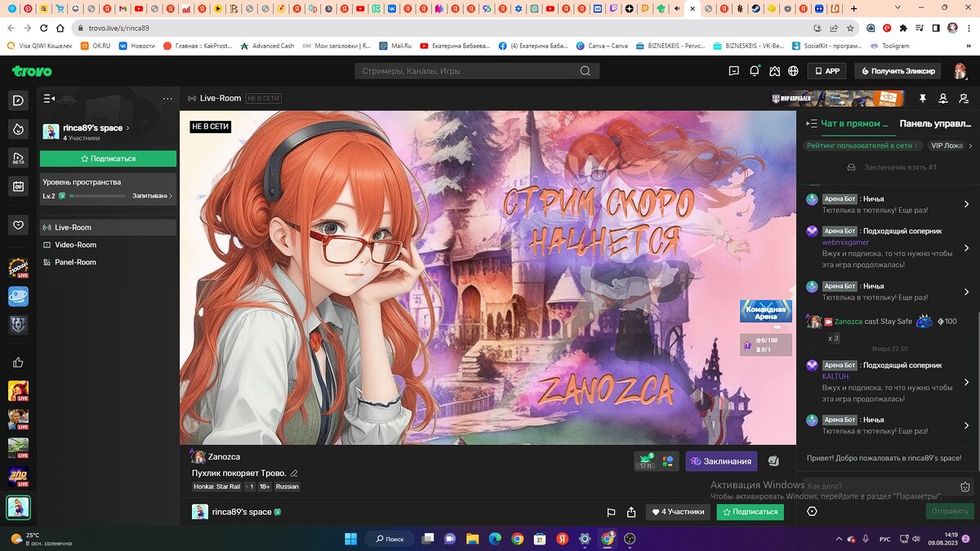Open the flame trending icon in sidebar
Viewport: 980px width, 551px height.
coord(18,128)
